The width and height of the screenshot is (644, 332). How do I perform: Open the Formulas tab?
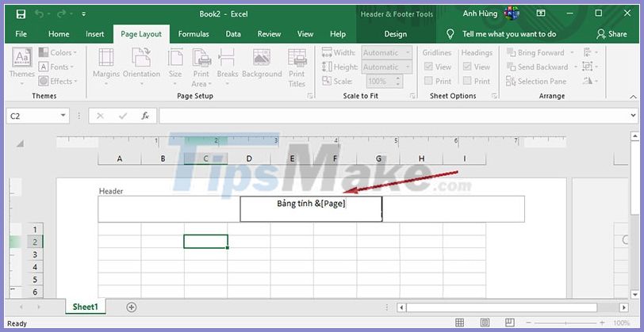194,34
